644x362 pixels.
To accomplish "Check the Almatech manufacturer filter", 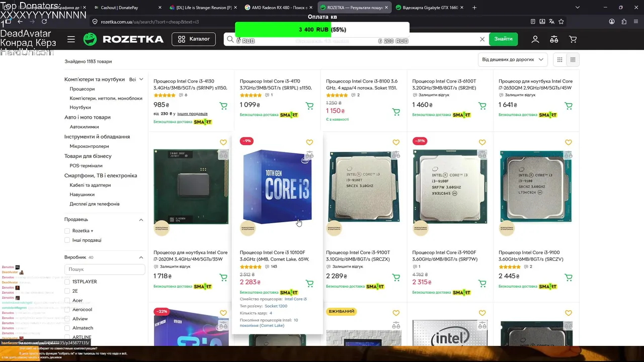I will point(67,328).
